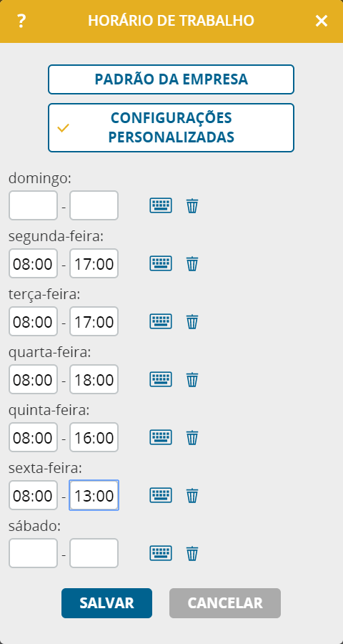Click Cancelar button
This screenshot has width=343, height=644.
pyautogui.click(x=225, y=603)
